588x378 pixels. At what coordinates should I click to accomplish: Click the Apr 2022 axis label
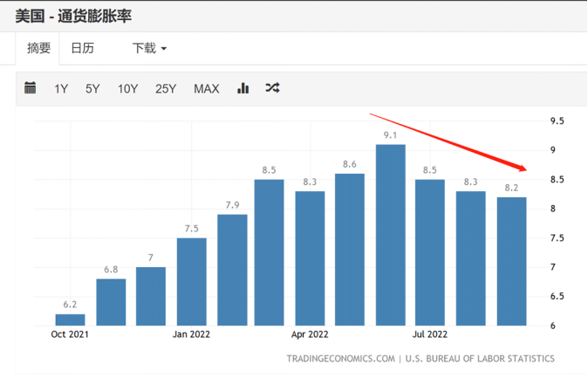[x=310, y=334]
